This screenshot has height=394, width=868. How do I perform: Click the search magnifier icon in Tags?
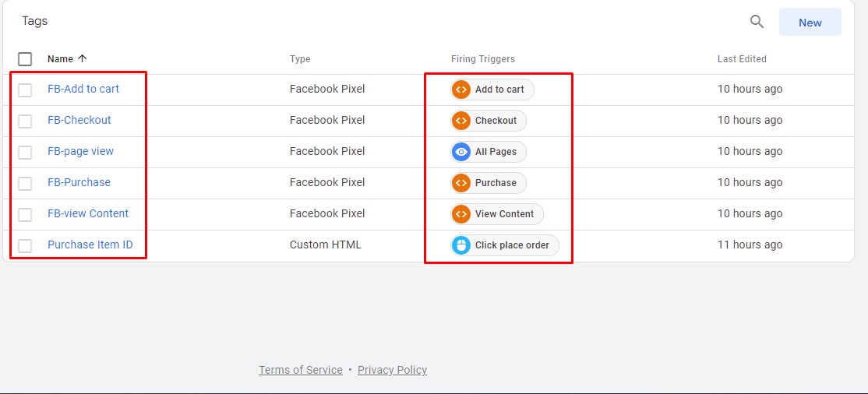[x=757, y=22]
